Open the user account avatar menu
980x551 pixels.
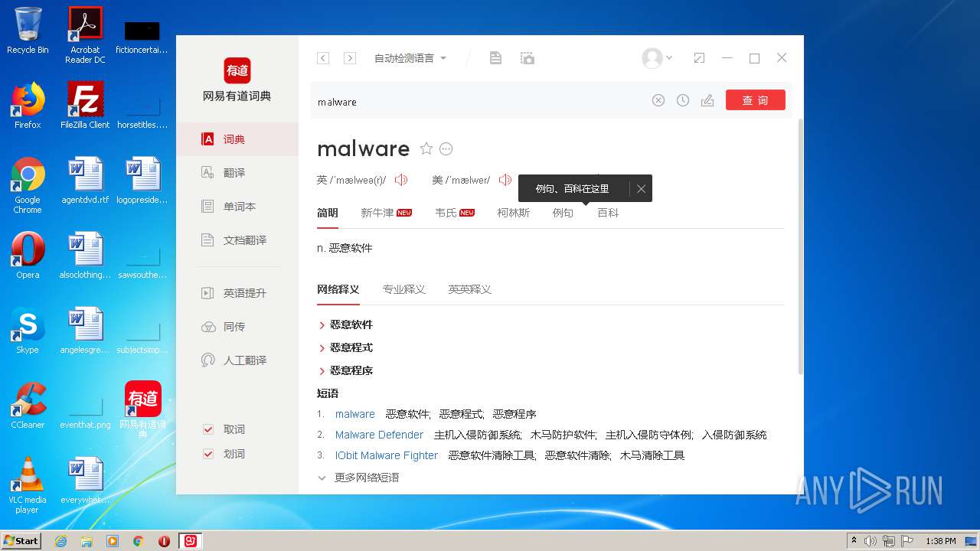click(x=656, y=58)
